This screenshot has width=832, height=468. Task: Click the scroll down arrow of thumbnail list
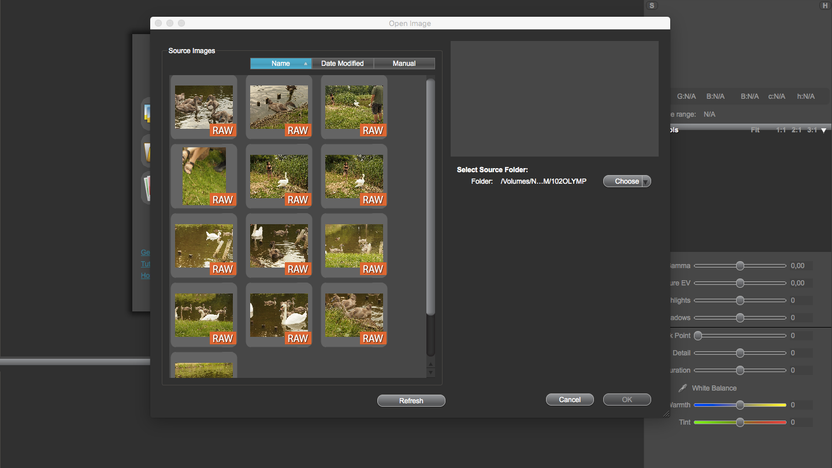(430, 372)
